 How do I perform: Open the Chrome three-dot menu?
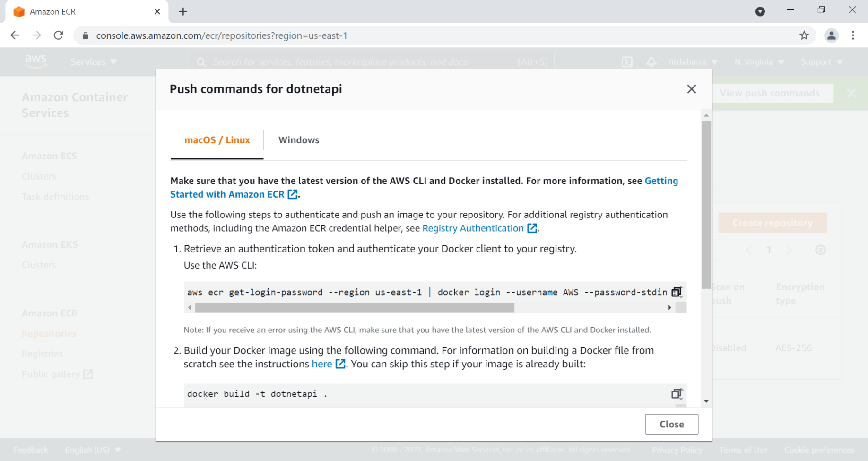pos(853,35)
